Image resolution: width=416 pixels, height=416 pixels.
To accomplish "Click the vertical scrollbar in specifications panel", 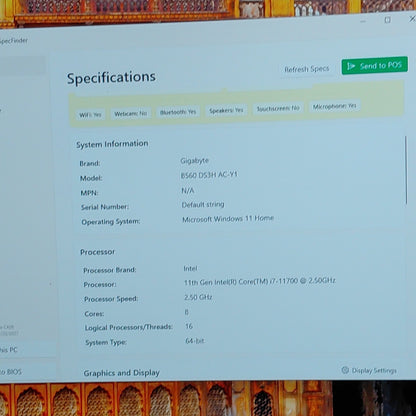I will [406, 170].
